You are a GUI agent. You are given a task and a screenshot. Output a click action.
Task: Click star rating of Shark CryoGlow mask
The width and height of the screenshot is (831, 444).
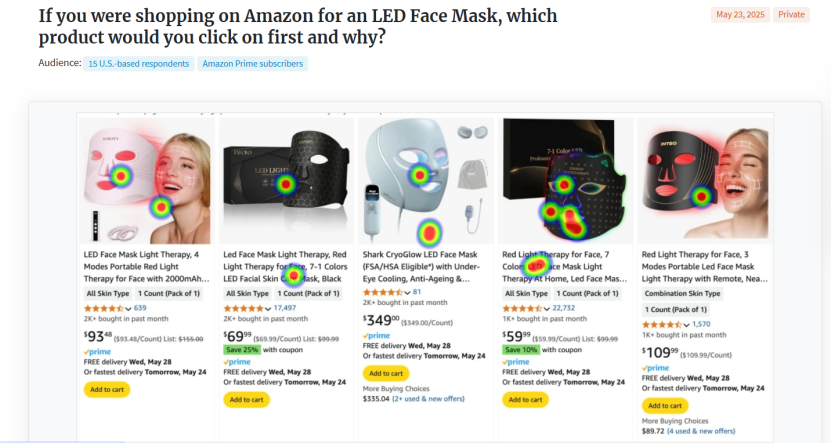383,291
